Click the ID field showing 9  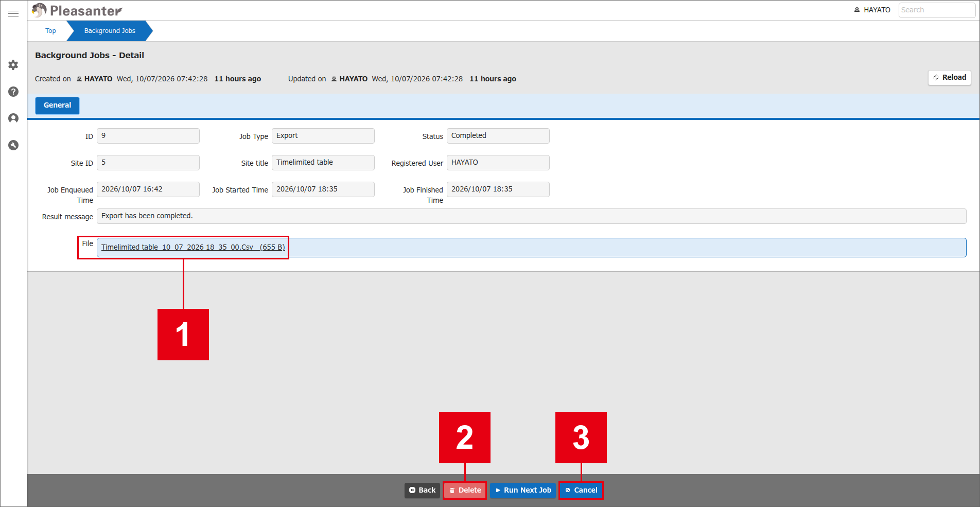click(x=148, y=136)
